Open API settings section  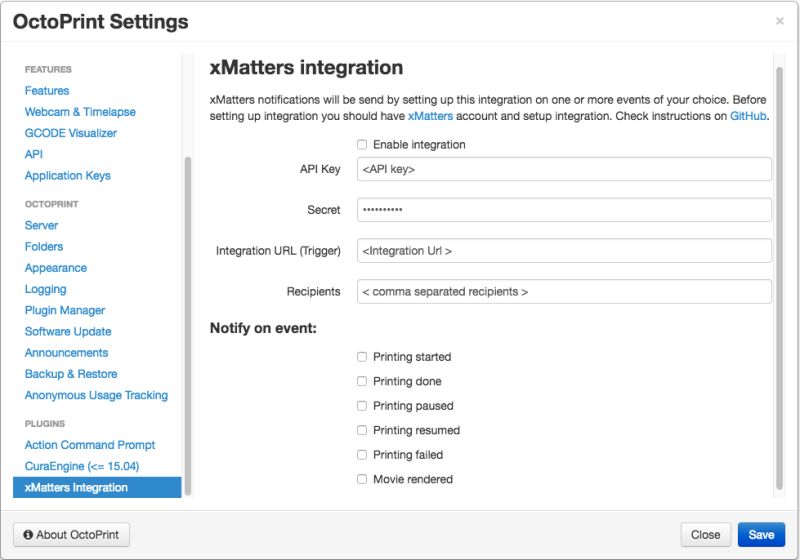(34, 154)
